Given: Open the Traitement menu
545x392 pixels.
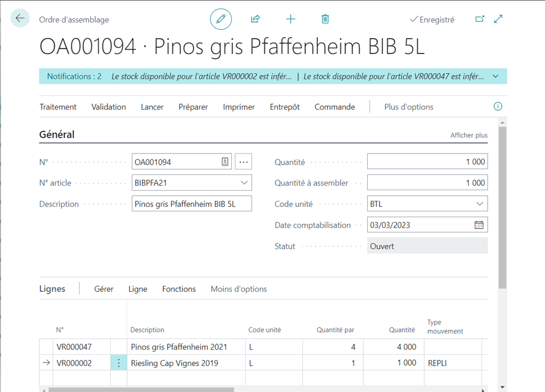Looking at the screenshot, I should point(58,107).
